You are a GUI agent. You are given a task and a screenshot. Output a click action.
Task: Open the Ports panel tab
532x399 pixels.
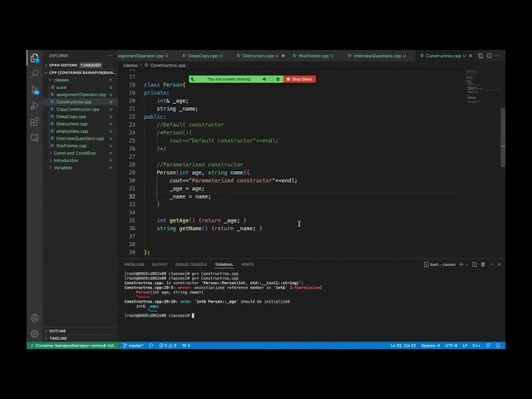[x=248, y=264]
